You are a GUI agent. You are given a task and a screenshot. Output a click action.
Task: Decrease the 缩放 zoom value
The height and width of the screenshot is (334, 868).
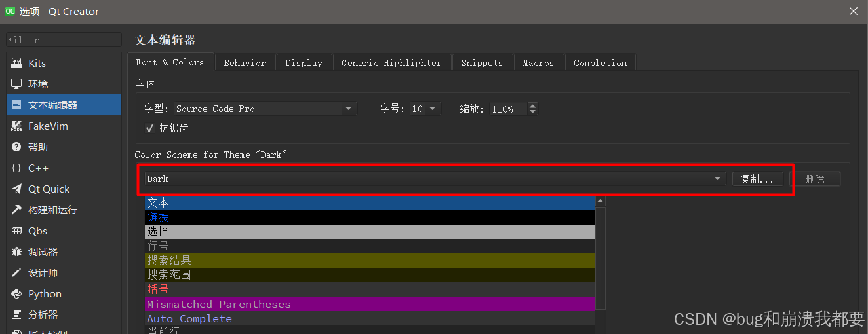click(532, 112)
